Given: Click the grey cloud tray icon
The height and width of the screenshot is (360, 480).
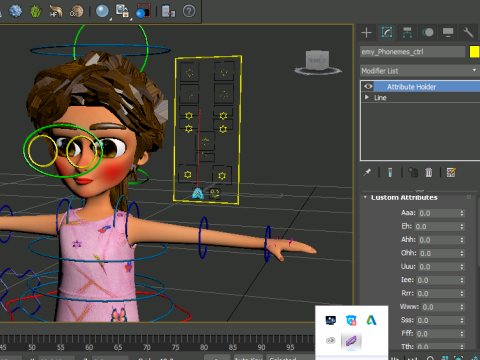Looking at the screenshot, I should click(331, 341).
